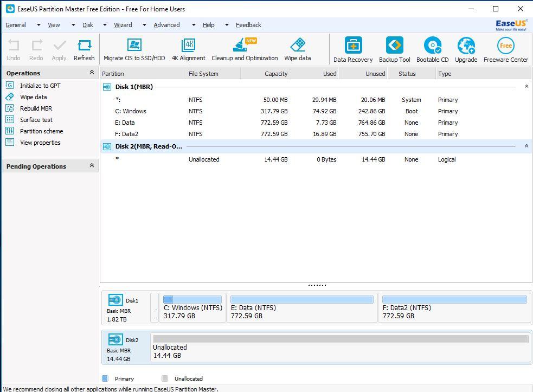The width and height of the screenshot is (533, 392).
Task: Select the Wipe data toolbar icon
Action: (298, 45)
